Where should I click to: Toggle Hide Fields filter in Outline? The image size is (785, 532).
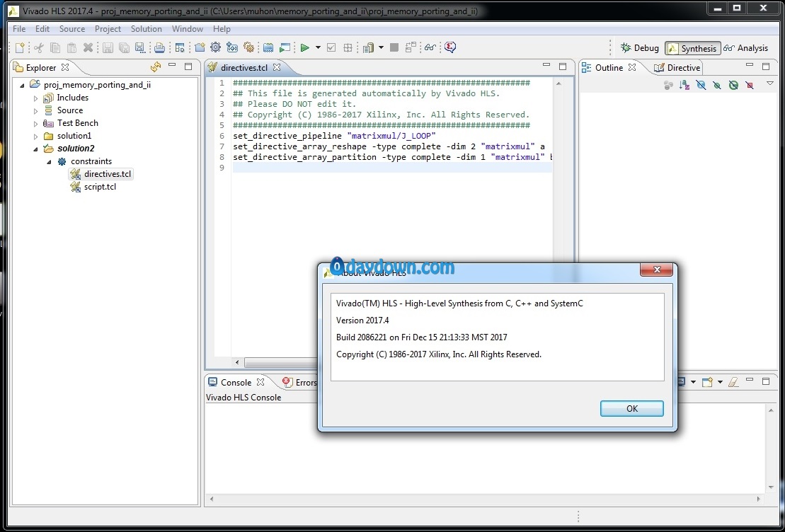701,85
